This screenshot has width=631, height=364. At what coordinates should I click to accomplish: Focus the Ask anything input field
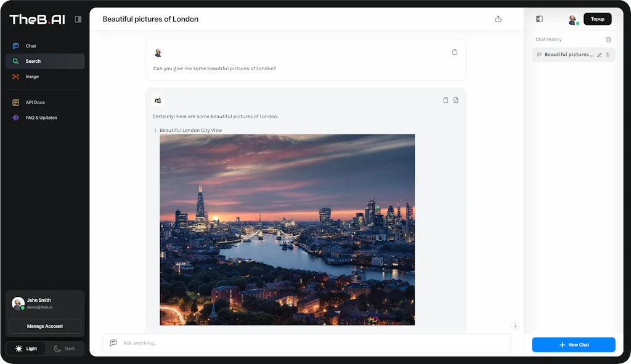tap(308, 343)
